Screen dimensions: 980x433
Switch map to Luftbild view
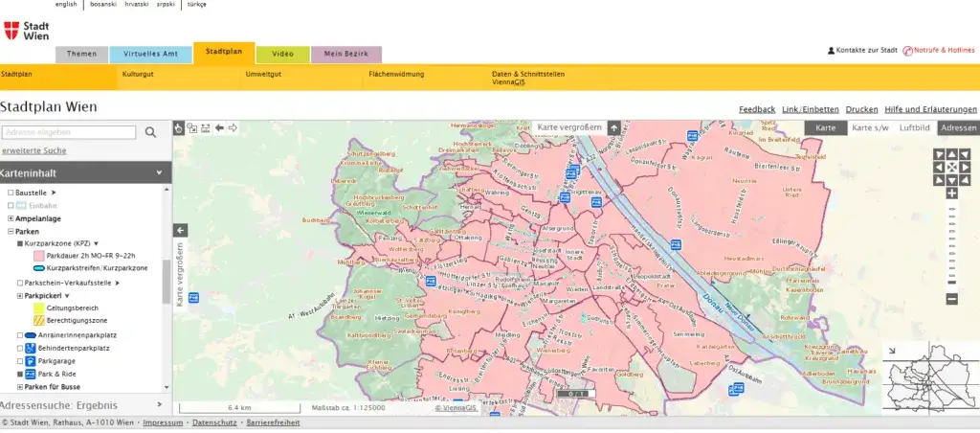(914, 127)
